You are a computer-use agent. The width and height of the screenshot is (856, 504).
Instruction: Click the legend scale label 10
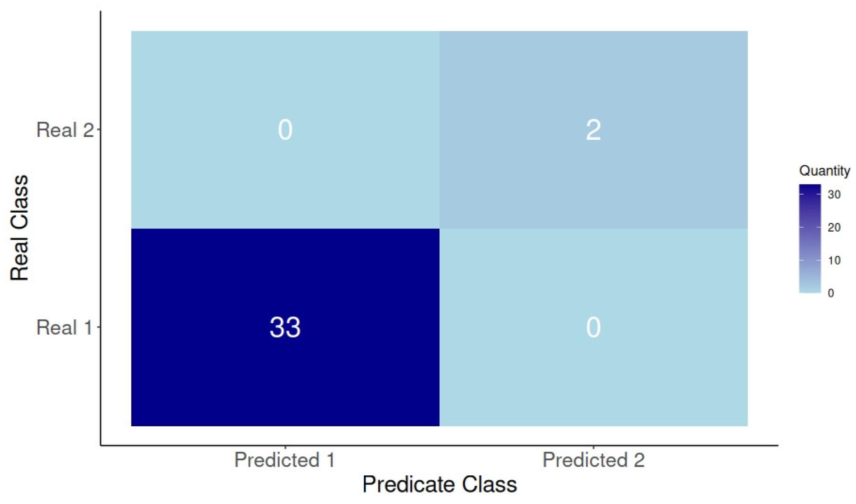(834, 260)
